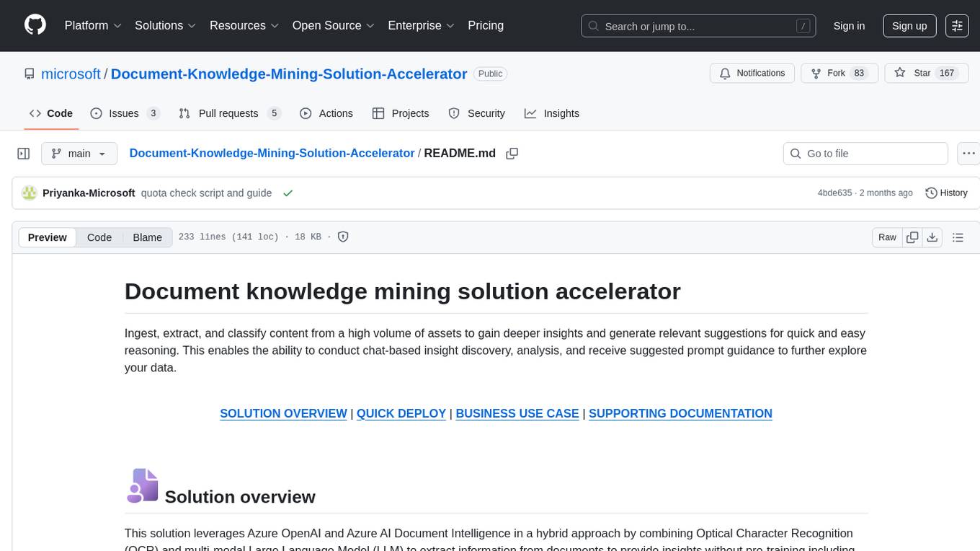Click the repository icon beside microsoft
This screenshot has height=551, width=980.
coord(30,74)
